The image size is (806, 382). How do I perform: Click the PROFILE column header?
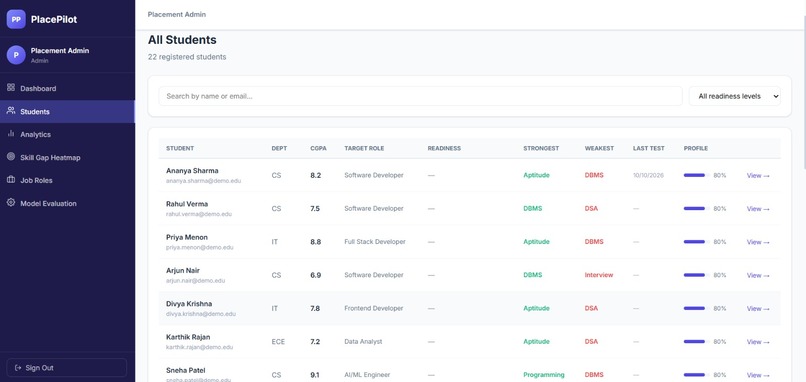point(695,148)
